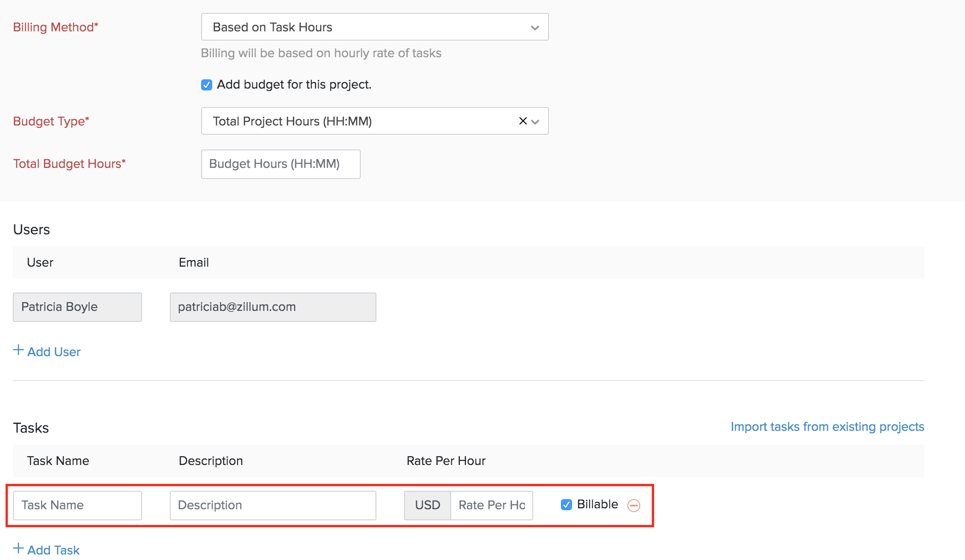
Task: Click the Task Name input field
Action: [77, 506]
